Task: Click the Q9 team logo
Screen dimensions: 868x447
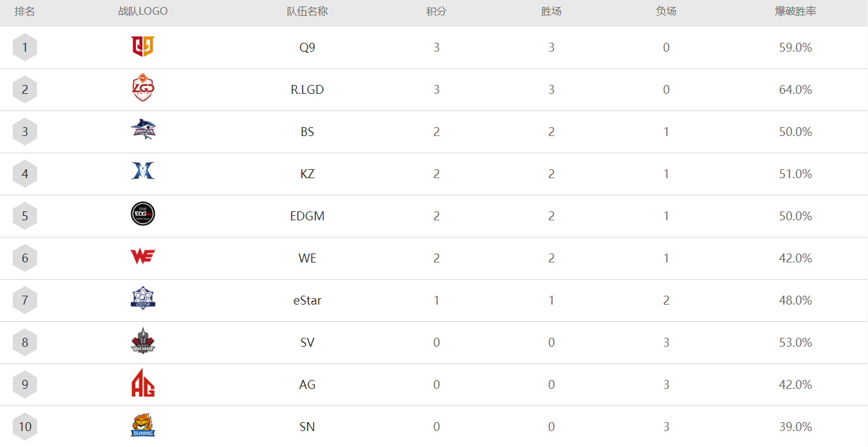Action: pos(143,47)
